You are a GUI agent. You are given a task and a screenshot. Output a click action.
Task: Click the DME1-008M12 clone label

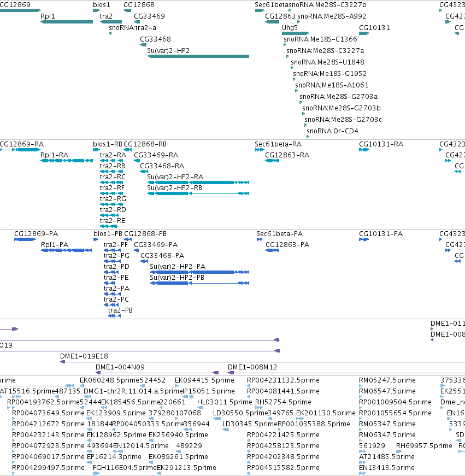click(252, 367)
